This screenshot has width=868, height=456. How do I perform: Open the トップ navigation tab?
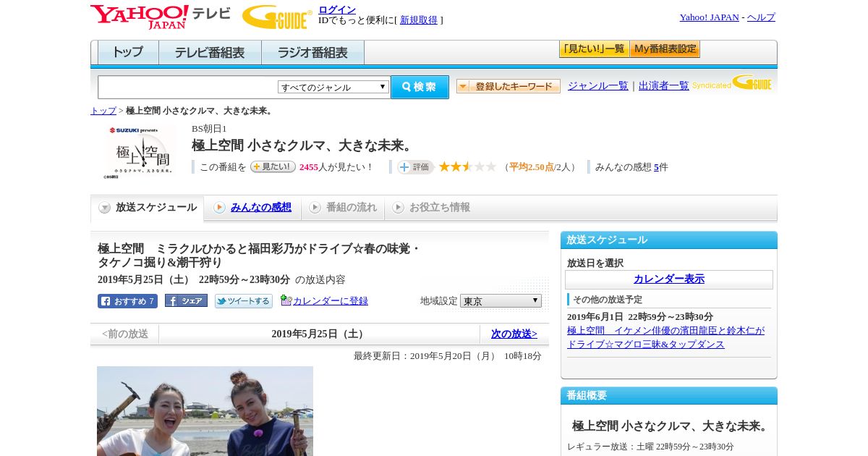point(128,53)
